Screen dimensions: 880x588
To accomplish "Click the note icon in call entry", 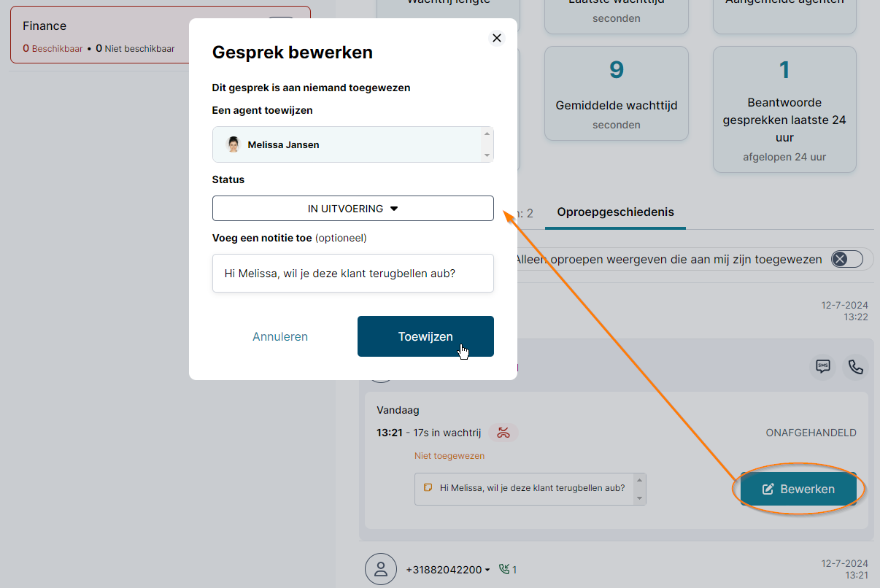I will click(x=428, y=488).
